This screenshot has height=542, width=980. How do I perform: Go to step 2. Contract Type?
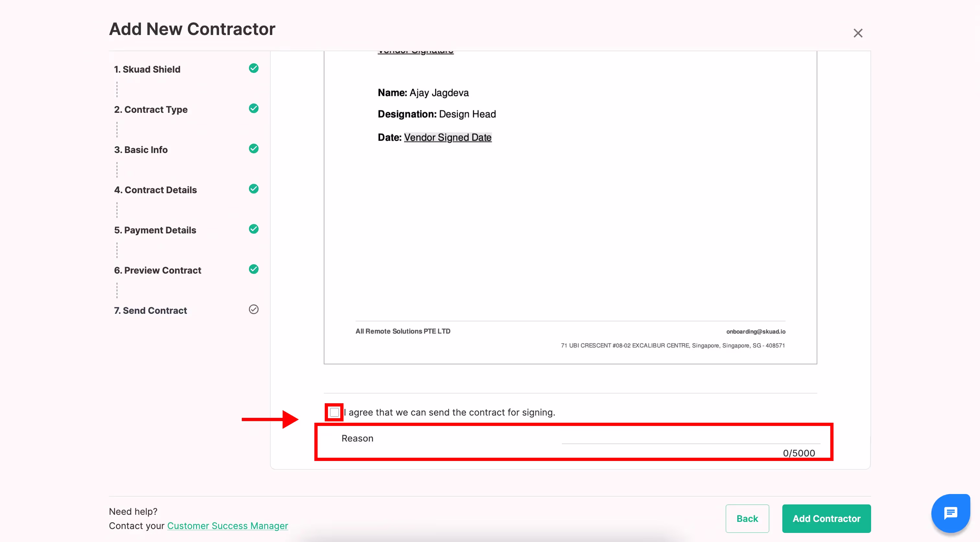(x=151, y=110)
